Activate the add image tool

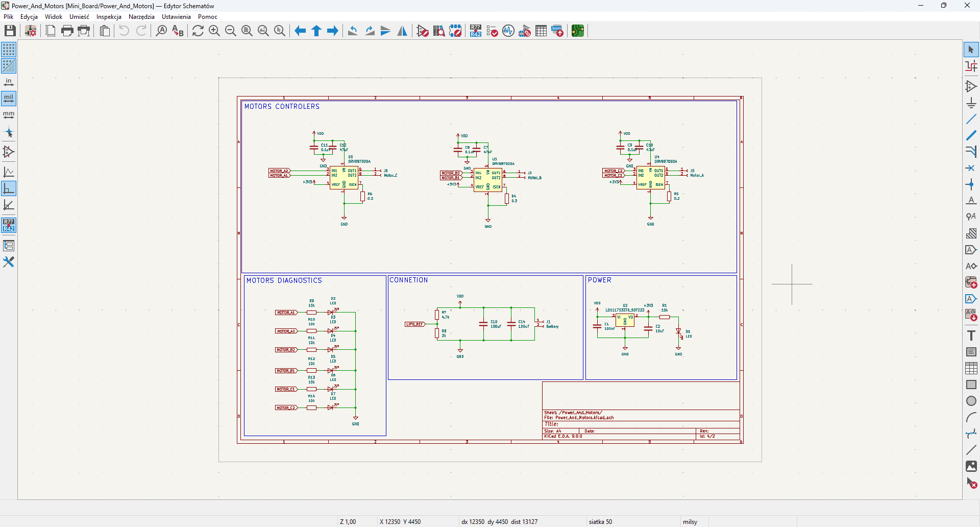point(971,466)
